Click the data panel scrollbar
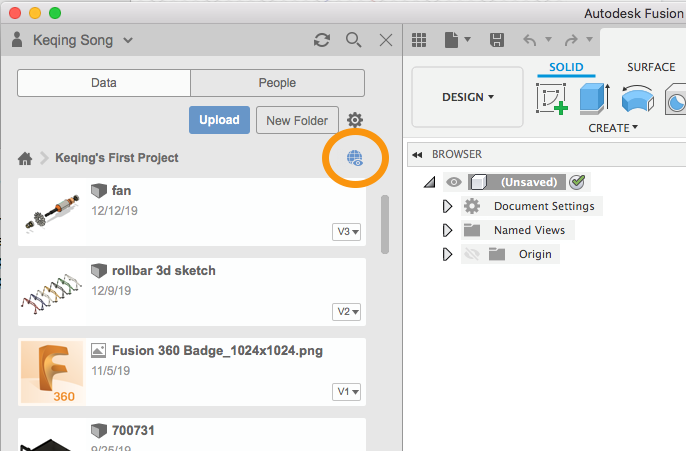686x451 pixels. (385, 224)
